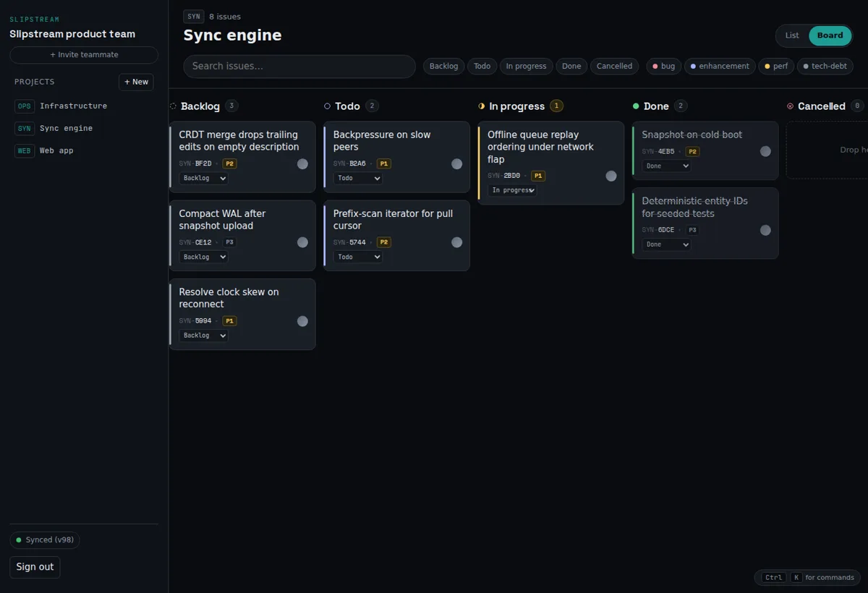868x593 pixels.
Task: Toggle the Cancelled status filter chip
Action: click(x=615, y=67)
